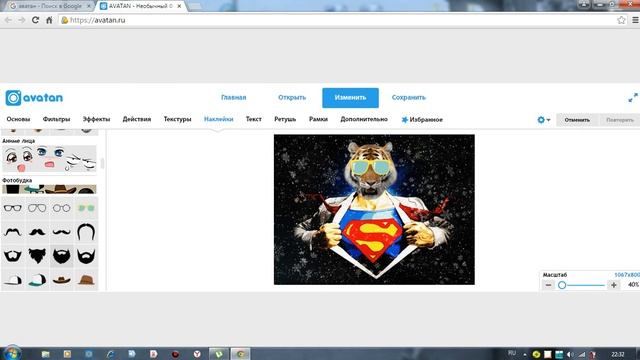Add the thin curled mustache sticker
Viewport: 640px width, 360px height.
13,232
